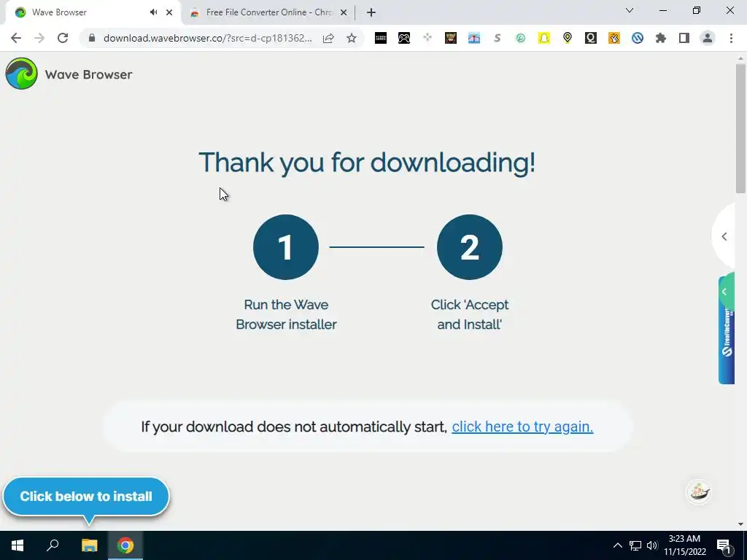Open network settings tray icon

(635, 545)
